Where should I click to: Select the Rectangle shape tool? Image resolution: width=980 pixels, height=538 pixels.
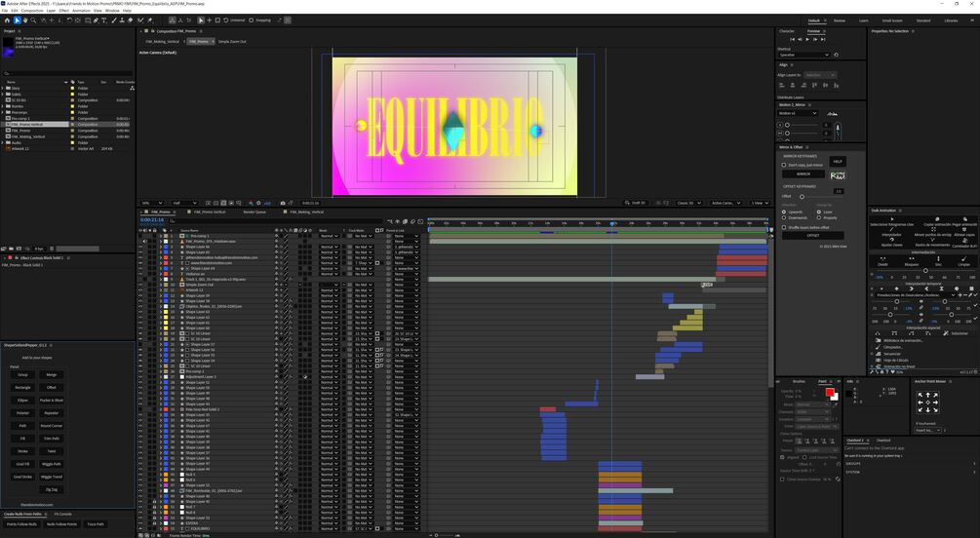[88, 20]
